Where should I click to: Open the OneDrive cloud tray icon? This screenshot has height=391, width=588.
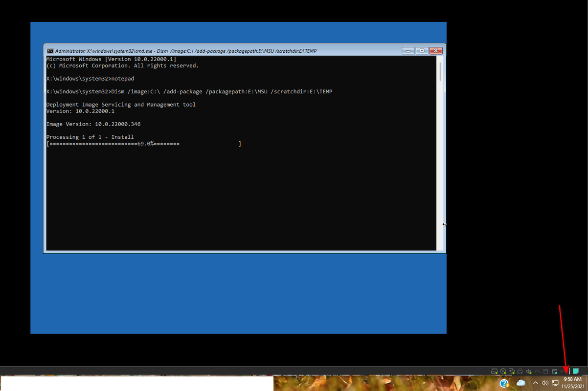[x=520, y=383]
